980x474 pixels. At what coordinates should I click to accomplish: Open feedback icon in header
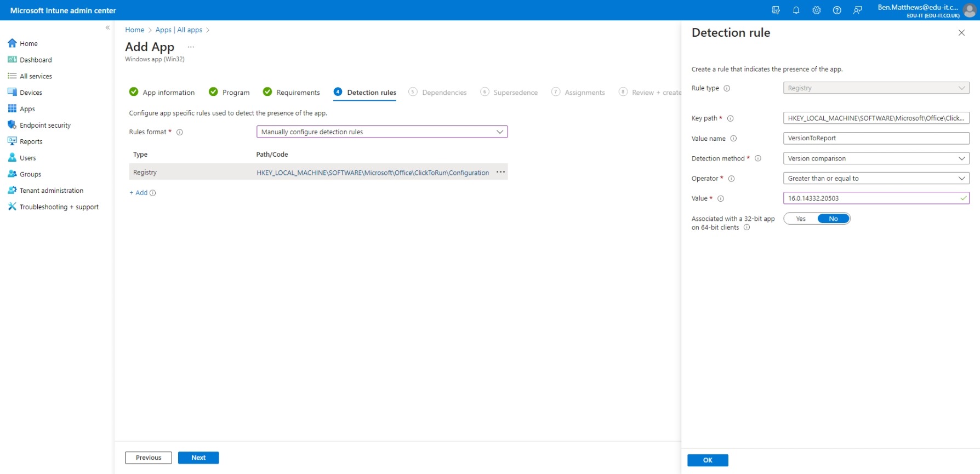click(858, 10)
